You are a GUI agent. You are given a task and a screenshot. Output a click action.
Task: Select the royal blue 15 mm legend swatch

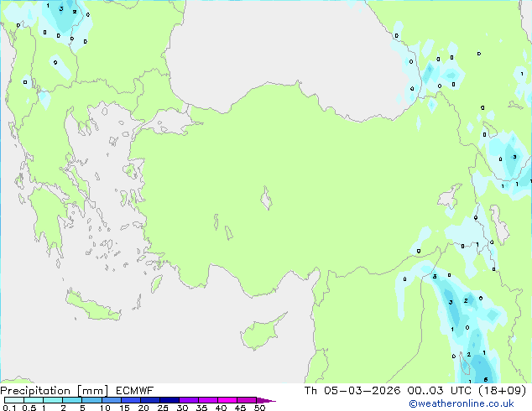point(130,400)
